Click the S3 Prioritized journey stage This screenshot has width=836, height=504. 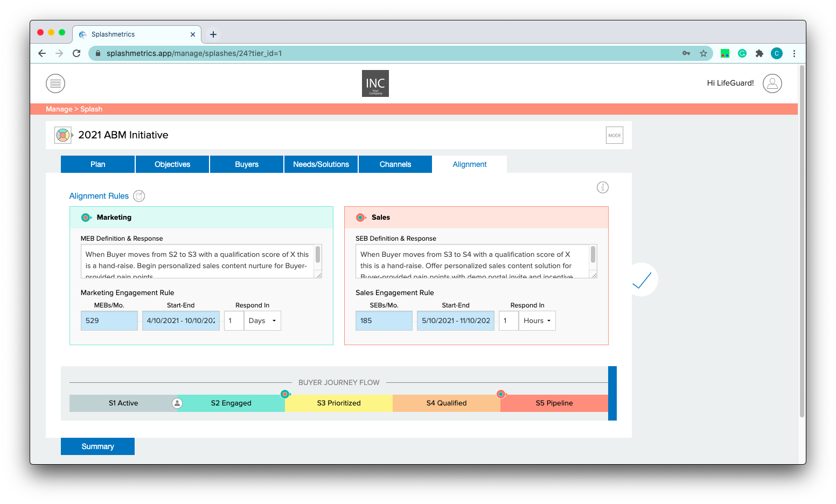(339, 403)
